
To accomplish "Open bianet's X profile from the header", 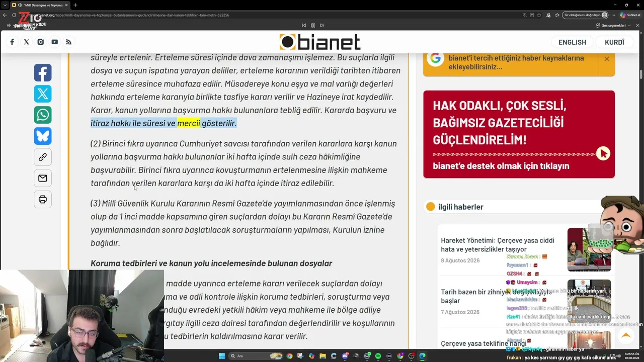I will [x=26, y=42].
